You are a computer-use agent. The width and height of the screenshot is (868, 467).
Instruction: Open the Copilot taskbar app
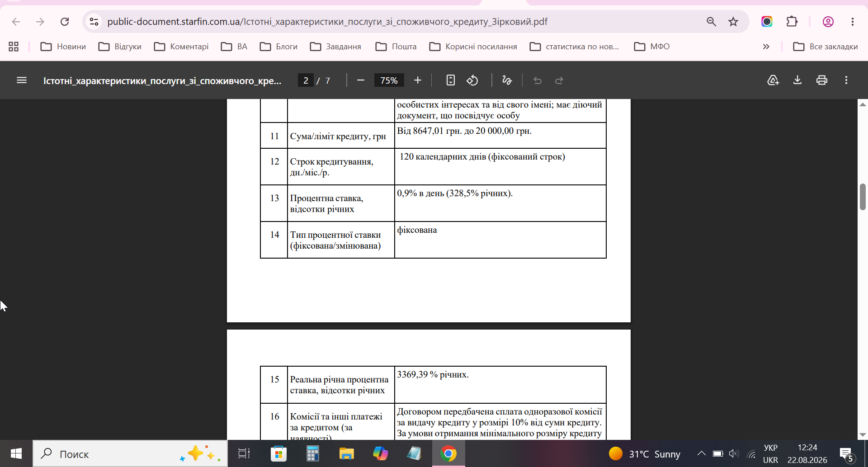pyautogui.click(x=380, y=453)
